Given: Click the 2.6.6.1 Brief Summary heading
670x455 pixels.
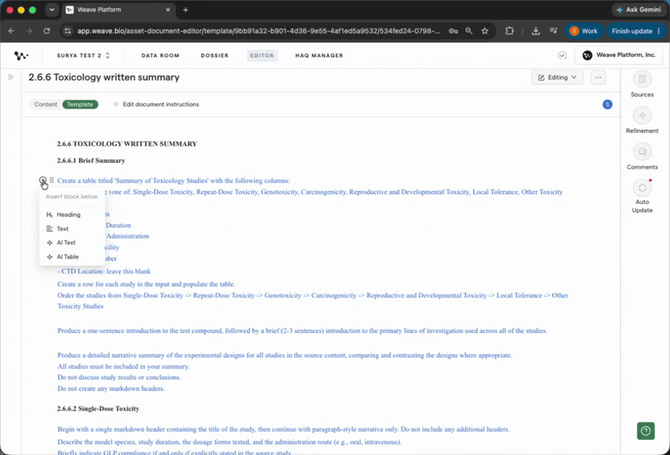Looking at the screenshot, I should (x=91, y=161).
